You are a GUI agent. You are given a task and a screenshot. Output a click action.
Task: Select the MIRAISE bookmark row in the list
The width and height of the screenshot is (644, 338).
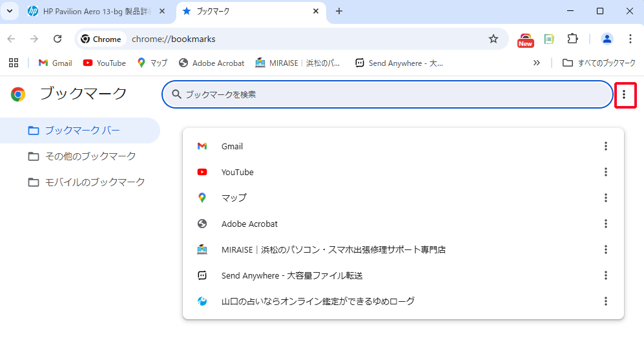(x=403, y=249)
